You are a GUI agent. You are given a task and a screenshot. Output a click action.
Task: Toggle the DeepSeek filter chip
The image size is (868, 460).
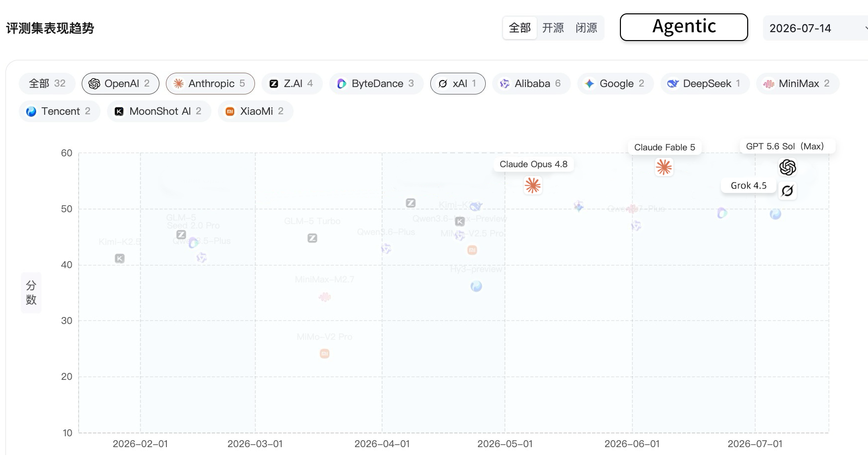click(705, 84)
